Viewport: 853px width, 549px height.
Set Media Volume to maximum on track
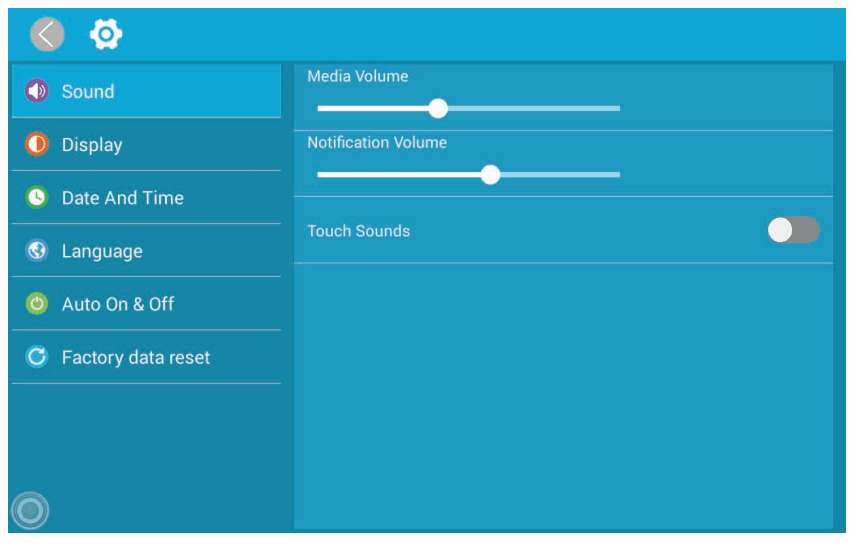[x=619, y=108]
